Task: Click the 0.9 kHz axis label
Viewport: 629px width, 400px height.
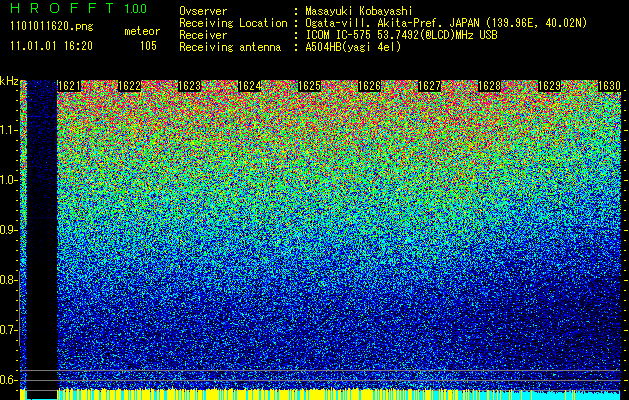Action: click(x=9, y=230)
